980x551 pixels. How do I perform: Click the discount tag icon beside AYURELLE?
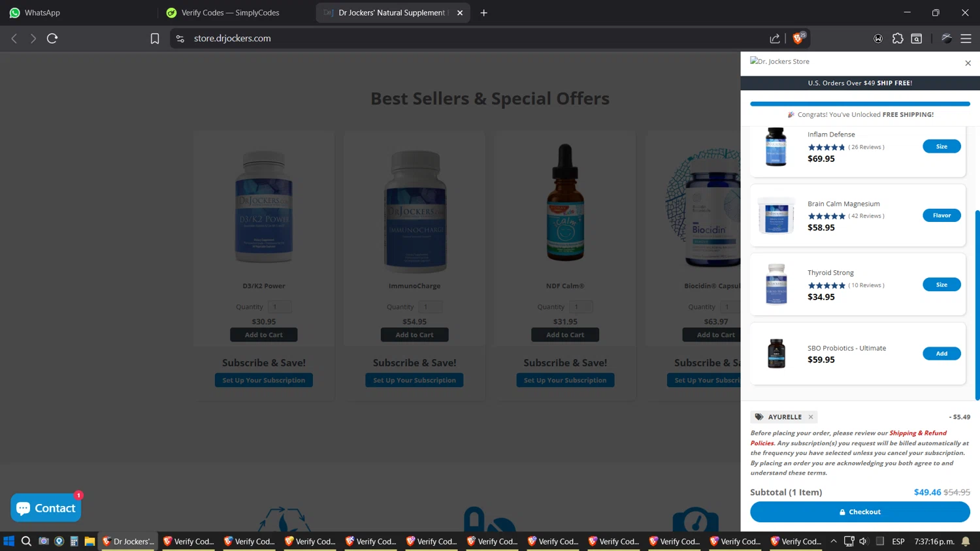759,417
